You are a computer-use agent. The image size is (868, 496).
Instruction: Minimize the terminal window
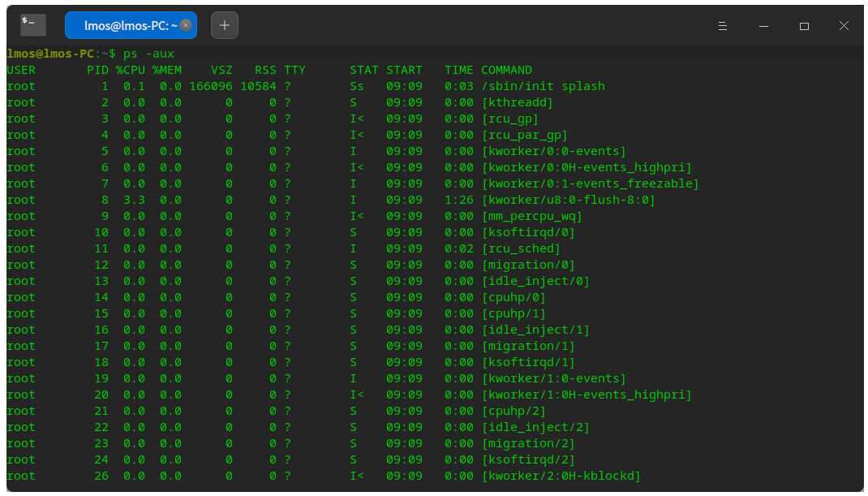(763, 26)
